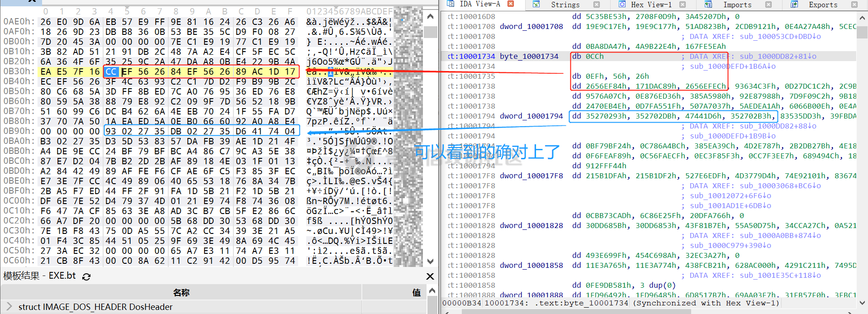Expand struct IMAGE_DOS_HEADER DosHeader node
Image resolution: width=868 pixels, height=314 pixels.
[x=9, y=307]
